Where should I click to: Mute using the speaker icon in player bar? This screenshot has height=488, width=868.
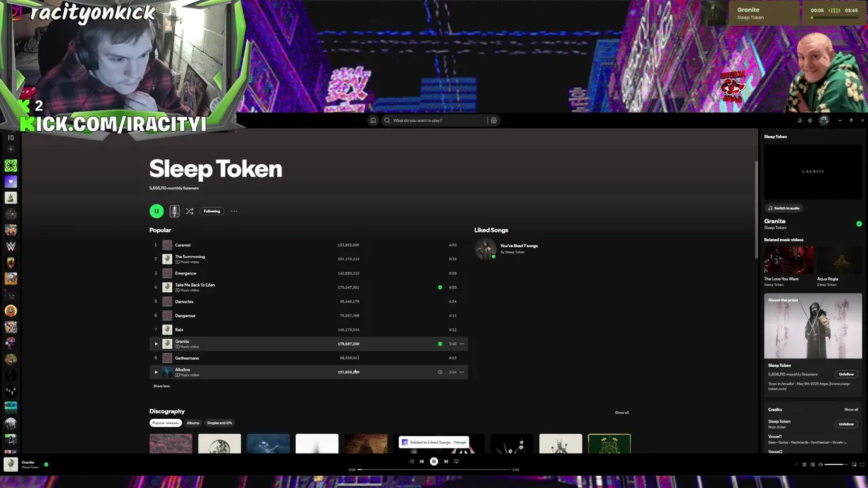(821, 464)
